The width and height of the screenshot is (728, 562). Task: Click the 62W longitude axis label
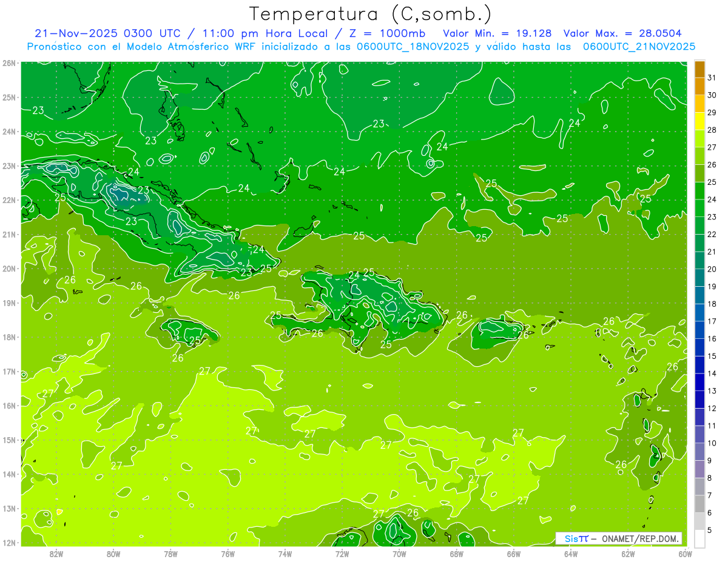[628, 553]
